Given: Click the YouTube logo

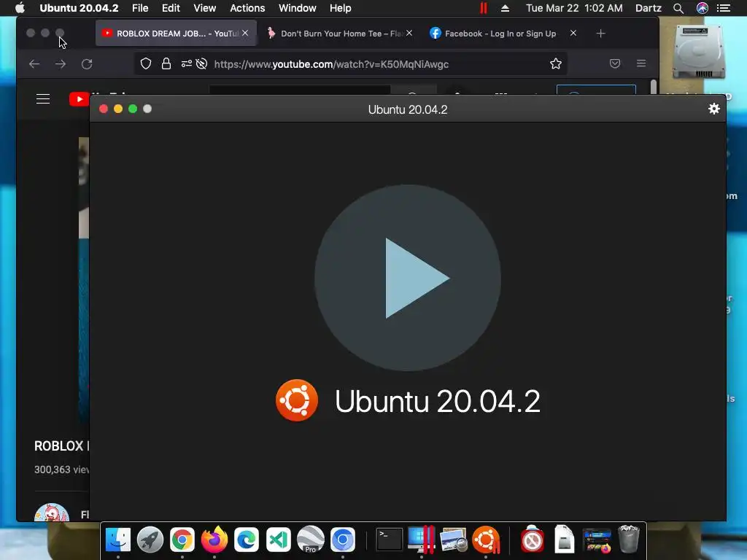Looking at the screenshot, I should pyautogui.click(x=79, y=99).
